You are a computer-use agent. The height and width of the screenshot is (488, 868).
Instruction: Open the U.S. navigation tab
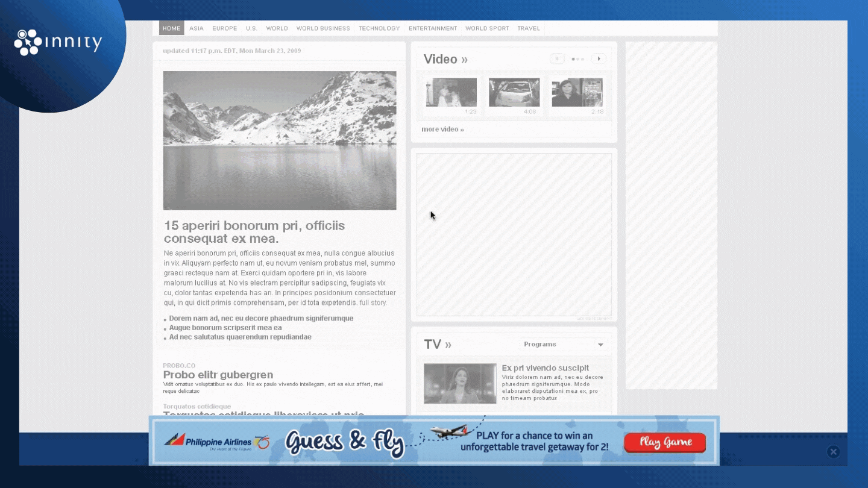[251, 28]
